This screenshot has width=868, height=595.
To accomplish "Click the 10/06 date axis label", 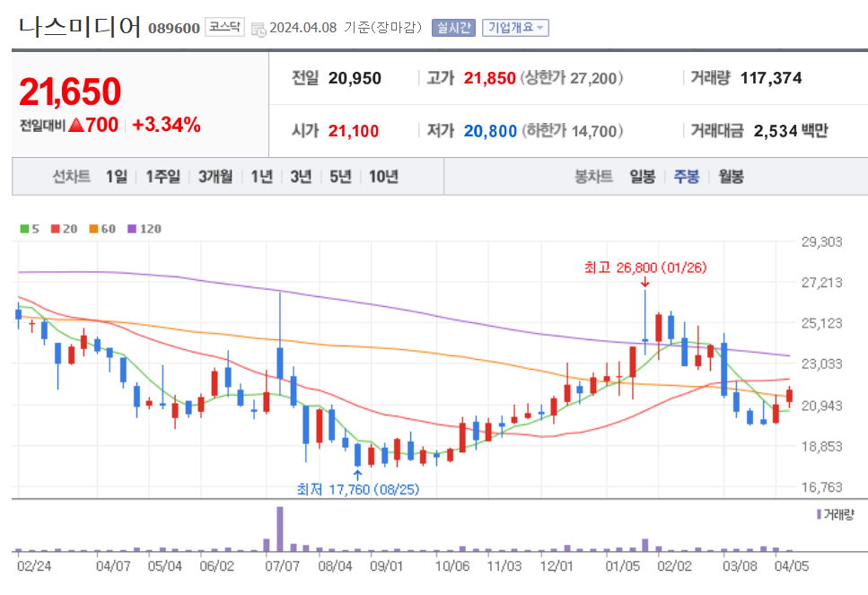I will click(452, 566).
